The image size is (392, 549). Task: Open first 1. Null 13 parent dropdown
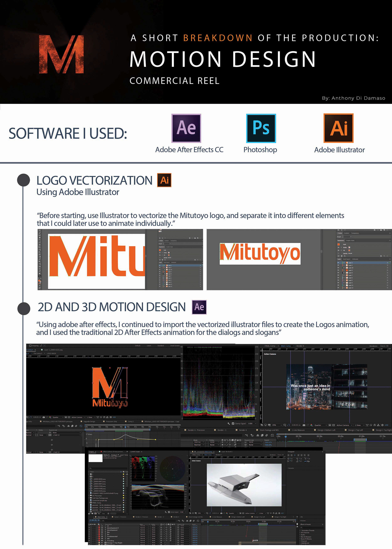(67, 435)
